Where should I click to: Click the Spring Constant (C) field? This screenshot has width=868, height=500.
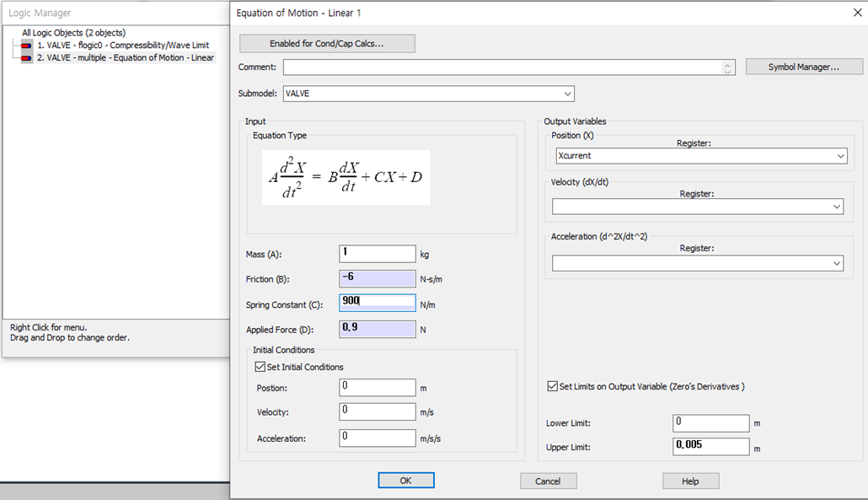pos(377,303)
